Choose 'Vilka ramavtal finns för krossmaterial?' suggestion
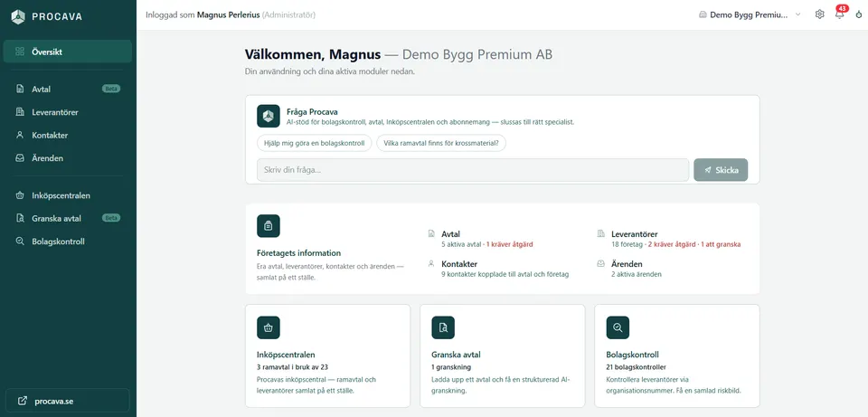Screen dimensions: 868x417 pyautogui.click(x=441, y=143)
